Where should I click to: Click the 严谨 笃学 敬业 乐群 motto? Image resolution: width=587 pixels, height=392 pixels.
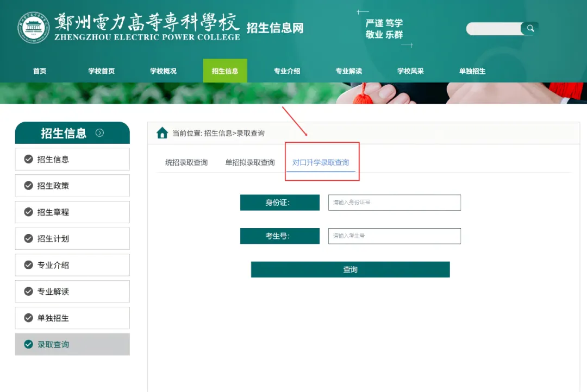[x=384, y=29]
